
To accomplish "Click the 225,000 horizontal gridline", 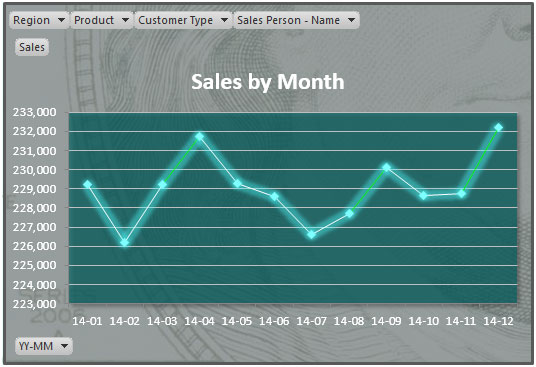I will coord(293,265).
